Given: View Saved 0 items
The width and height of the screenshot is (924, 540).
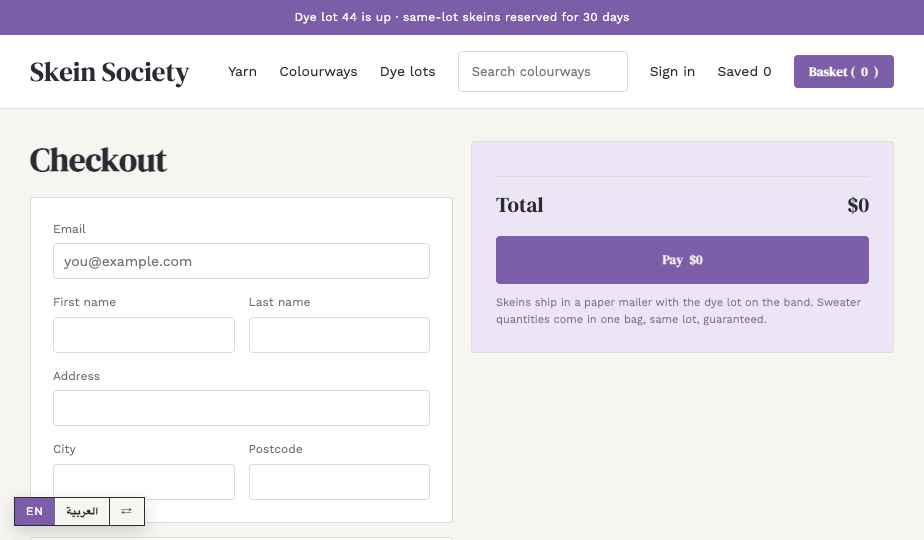Looking at the screenshot, I should 744,71.
